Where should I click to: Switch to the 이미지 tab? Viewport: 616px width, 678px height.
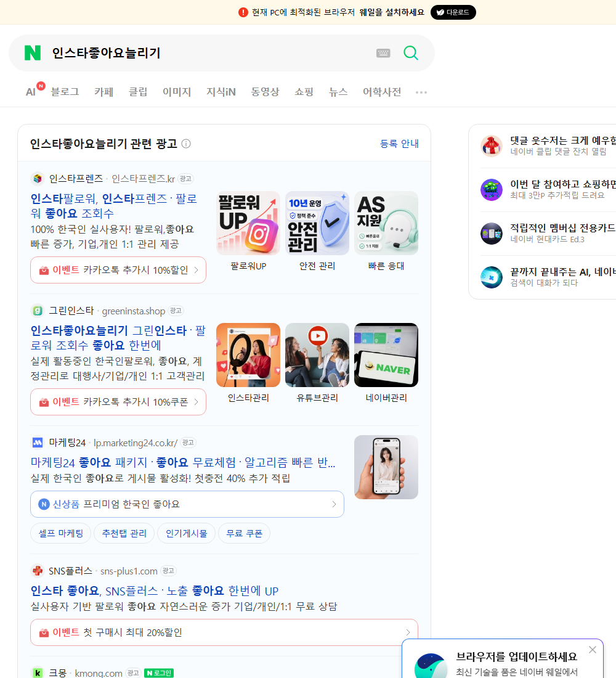[x=177, y=92]
